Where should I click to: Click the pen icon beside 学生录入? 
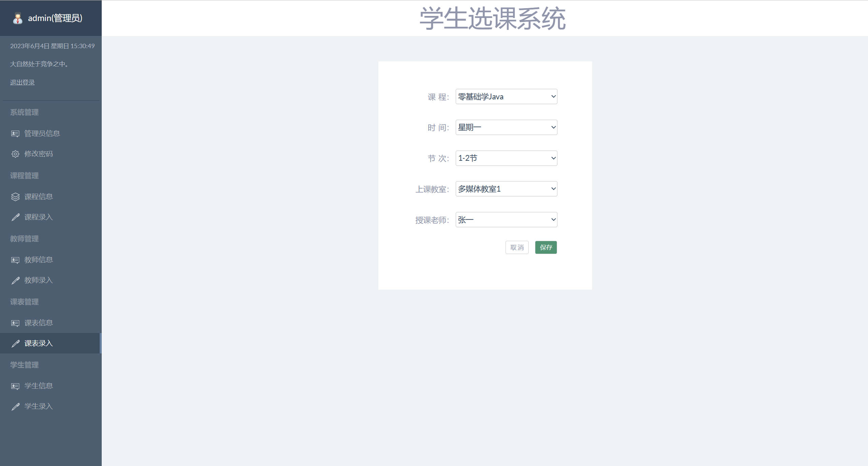15,406
